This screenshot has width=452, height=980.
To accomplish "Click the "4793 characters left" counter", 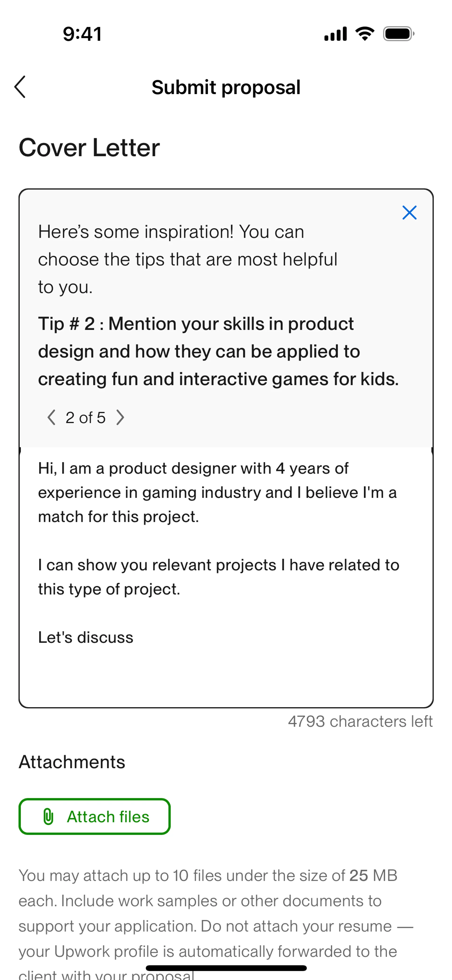I will pyautogui.click(x=360, y=721).
